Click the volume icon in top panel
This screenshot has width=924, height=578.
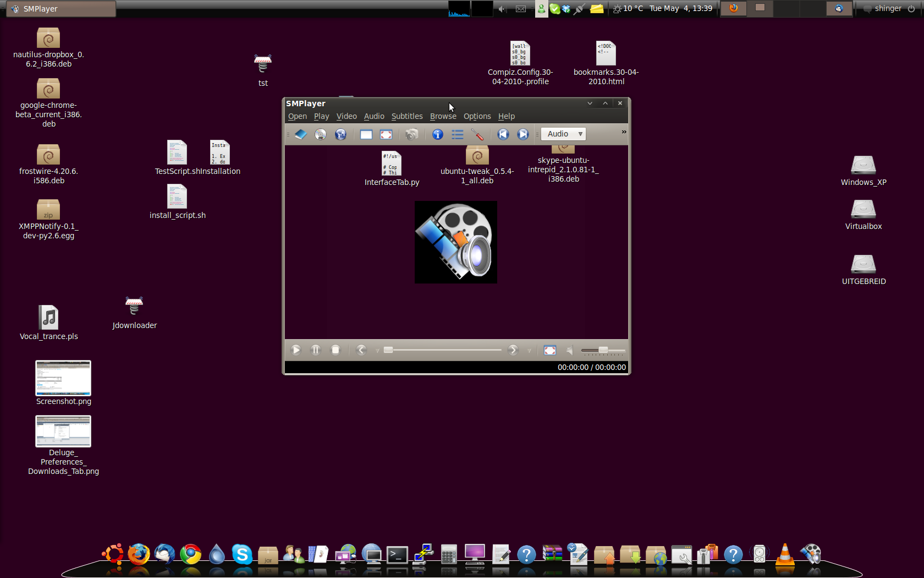(x=502, y=9)
